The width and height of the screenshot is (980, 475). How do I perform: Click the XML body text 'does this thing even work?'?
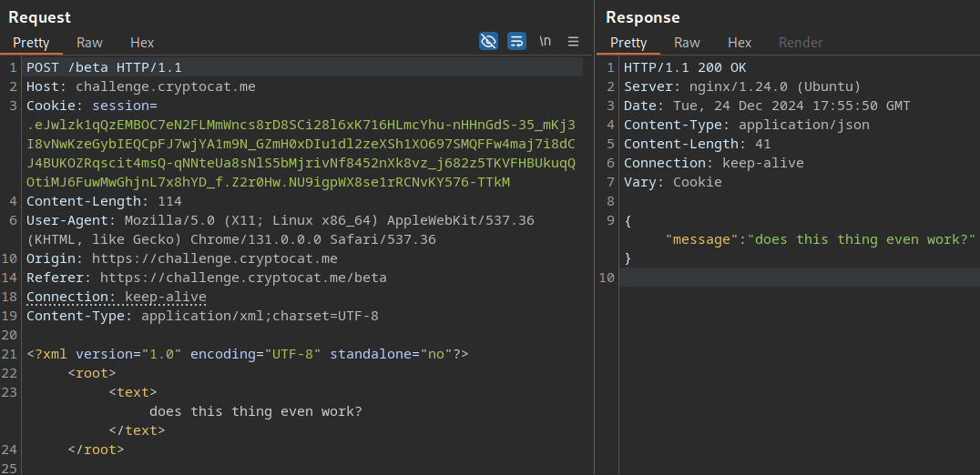tap(256, 412)
